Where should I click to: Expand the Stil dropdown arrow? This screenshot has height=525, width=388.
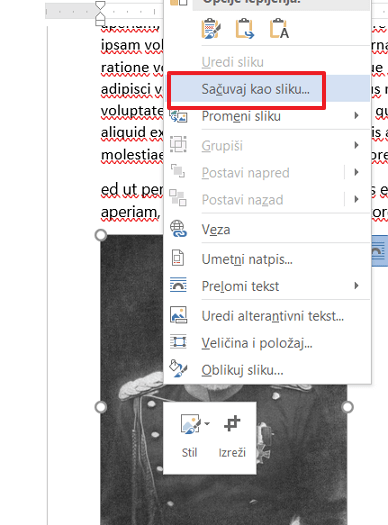pos(207,424)
